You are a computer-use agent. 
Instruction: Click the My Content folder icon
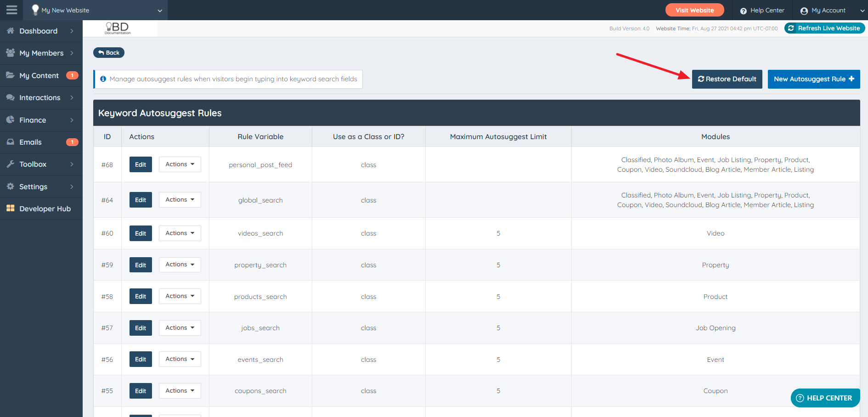(x=10, y=75)
